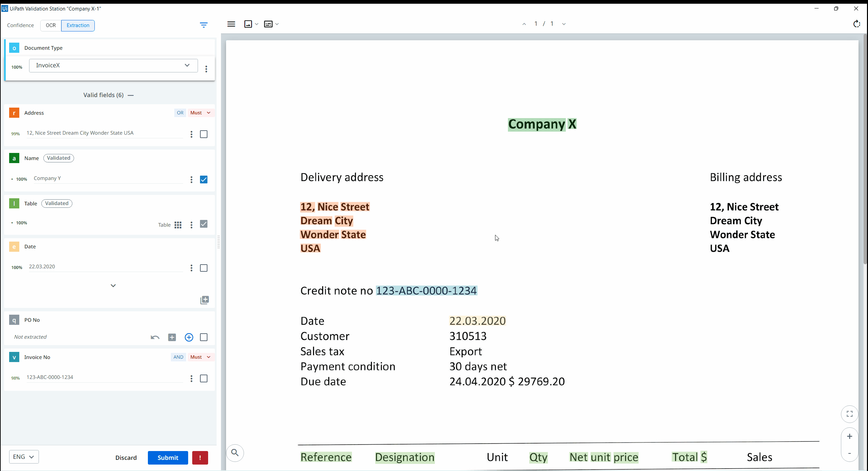Switch to the Confidence tab
The image size is (868, 471).
click(x=20, y=25)
